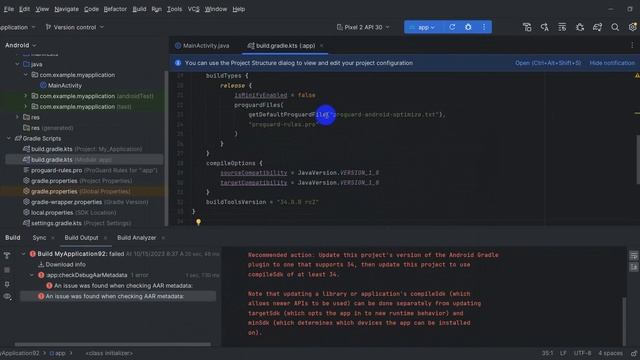Click the translate/assistant icon in toolbar
This screenshot has width=640, height=360.
point(544,27)
